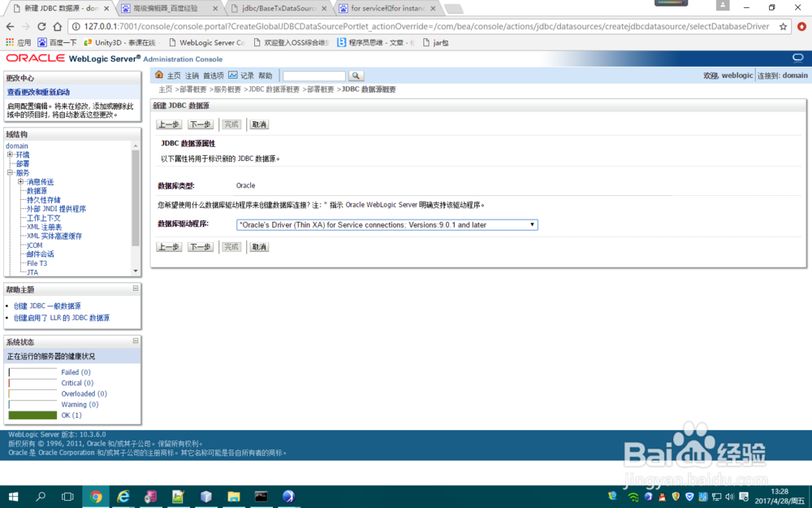Click the volume speaker icon in system tray
Viewport: 812px width, 508px height.
(730, 497)
